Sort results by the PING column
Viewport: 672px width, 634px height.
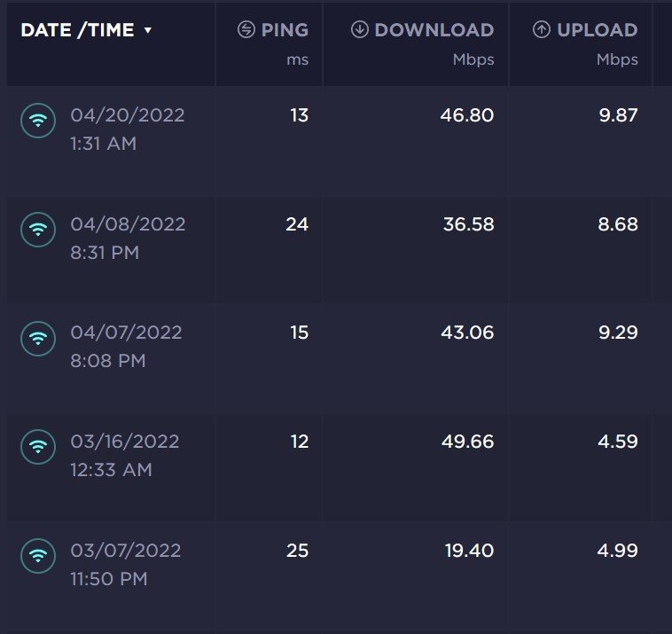point(285,30)
